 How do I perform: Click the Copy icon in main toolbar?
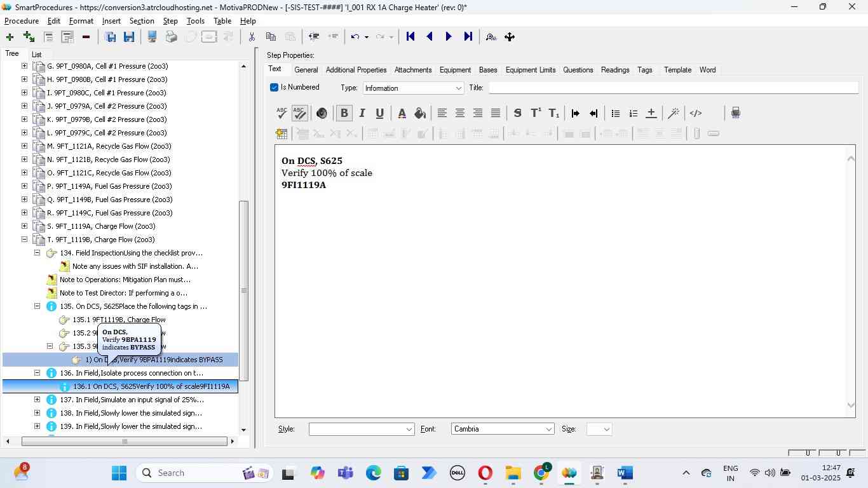[x=271, y=37]
